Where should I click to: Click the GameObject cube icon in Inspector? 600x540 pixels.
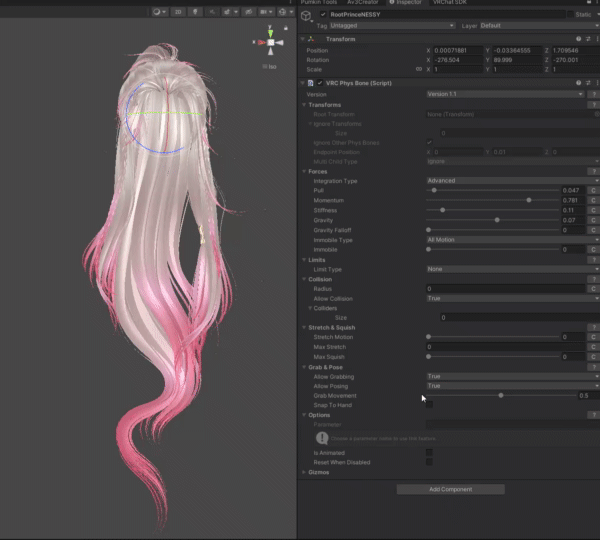(306, 16)
